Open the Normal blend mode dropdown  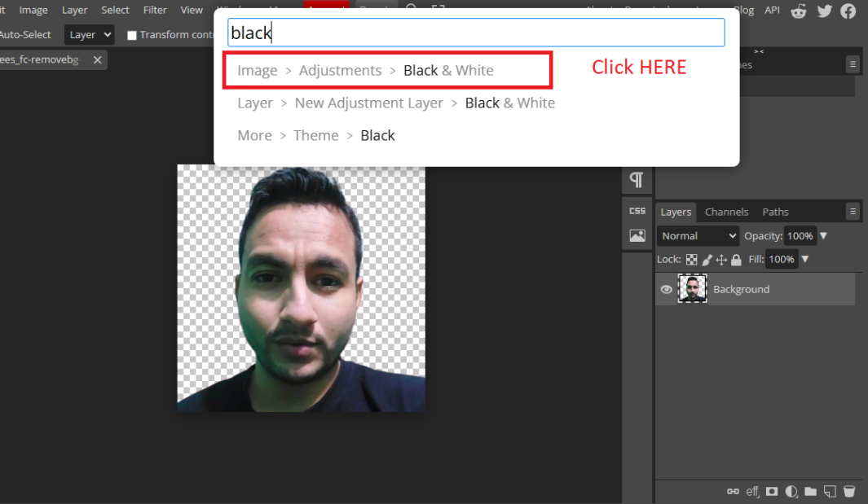click(698, 236)
